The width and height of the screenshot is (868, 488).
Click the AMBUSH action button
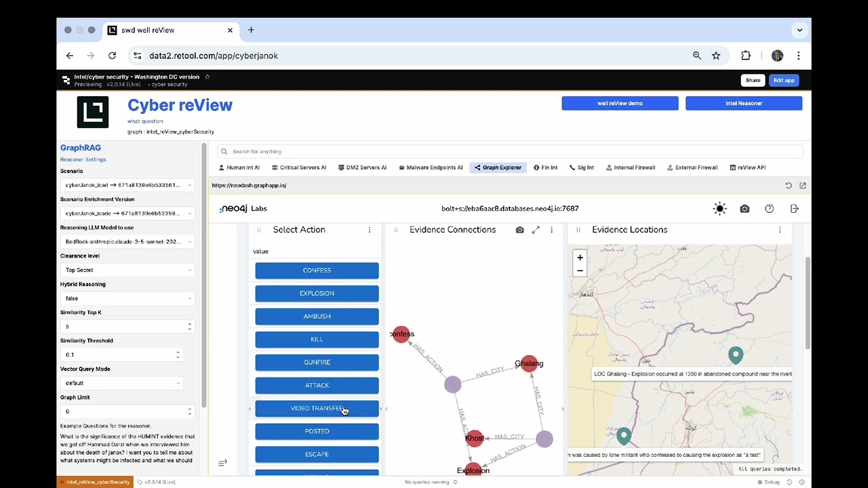click(317, 317)
